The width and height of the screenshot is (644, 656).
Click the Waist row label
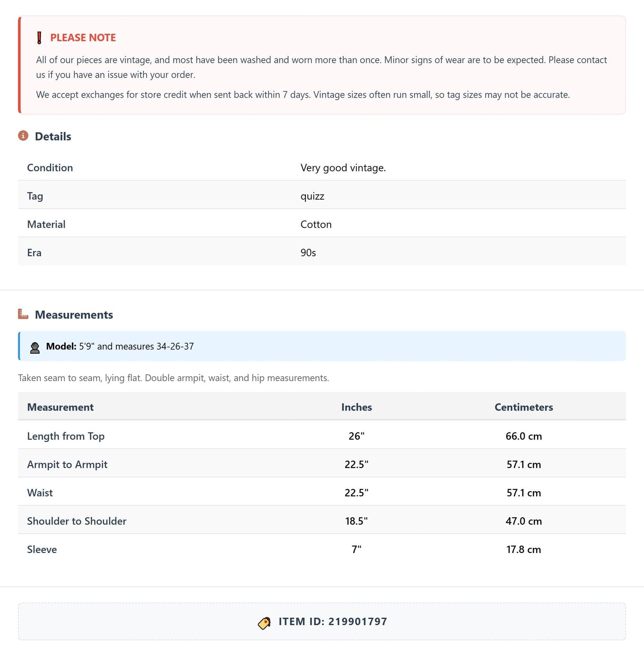pos(40,493)
